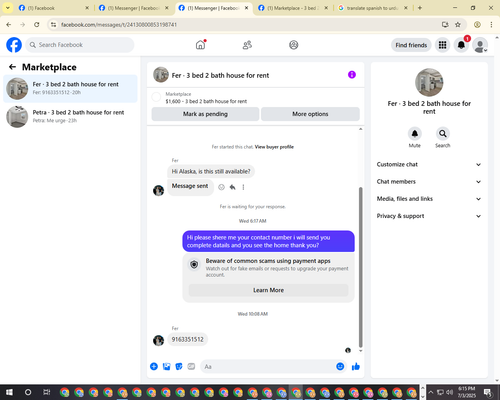React to the 'Message sent' message
Image resolution: width=500 pixels, height=400 pixels.
pyautogui.click(x=221, y=187)
